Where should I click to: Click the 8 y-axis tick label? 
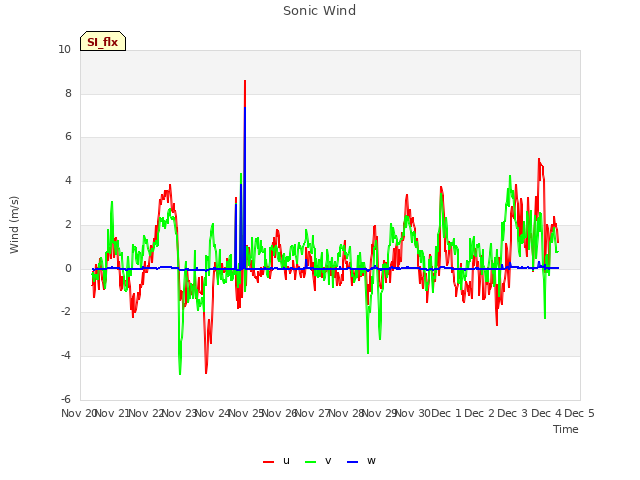point(68,93)
